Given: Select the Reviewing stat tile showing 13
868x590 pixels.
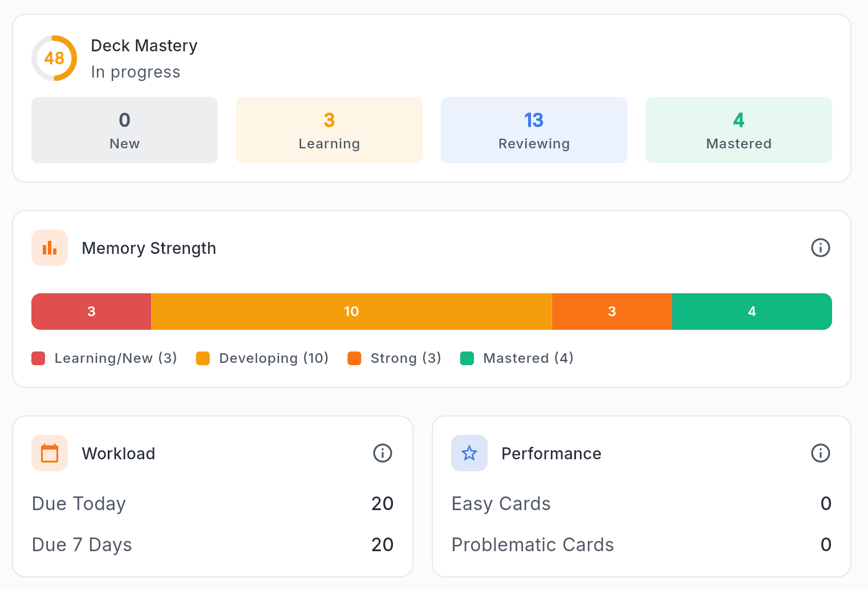Looking at the screenshot, I should (534, 130).
